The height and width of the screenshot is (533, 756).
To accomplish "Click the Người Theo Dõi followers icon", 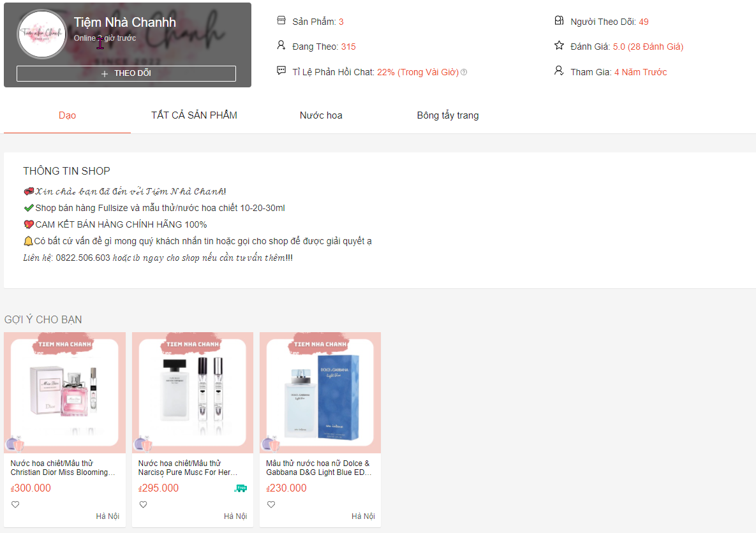I will click(x=559, y=21).
